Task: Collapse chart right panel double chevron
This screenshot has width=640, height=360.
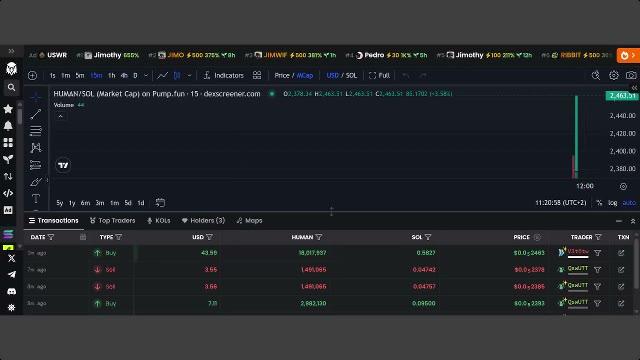Action: tap(634, 88)
